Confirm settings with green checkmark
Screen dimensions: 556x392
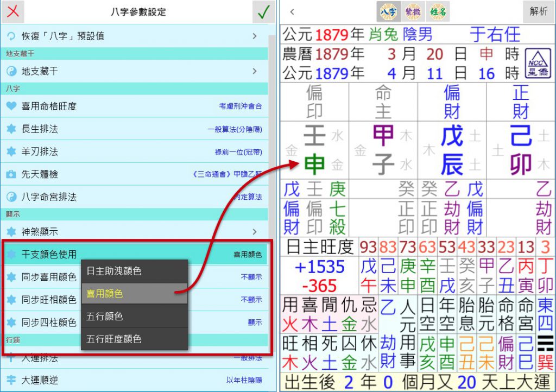click(264, 12)
